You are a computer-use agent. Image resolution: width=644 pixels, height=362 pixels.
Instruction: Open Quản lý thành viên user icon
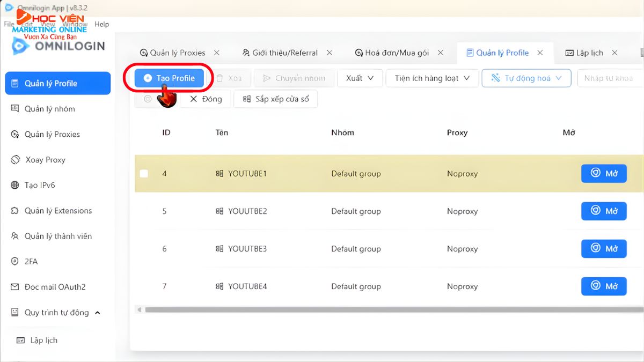[x=15, y=236]
